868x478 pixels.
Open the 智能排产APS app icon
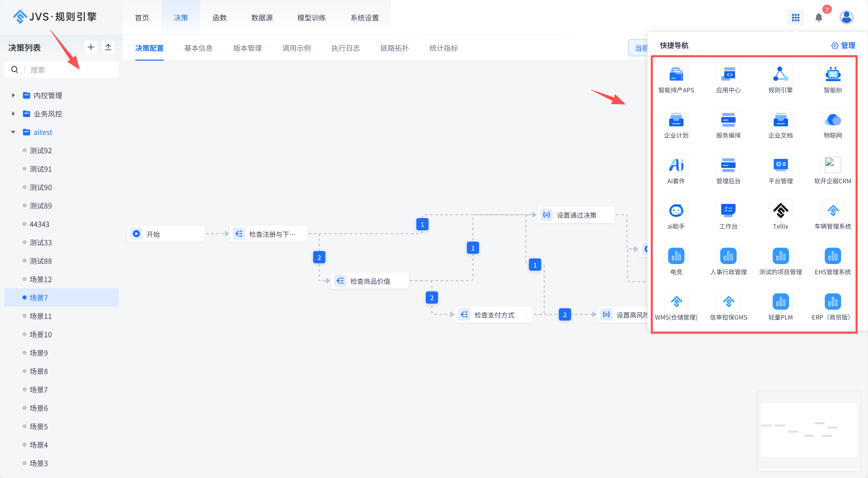[x=676, y=74]
